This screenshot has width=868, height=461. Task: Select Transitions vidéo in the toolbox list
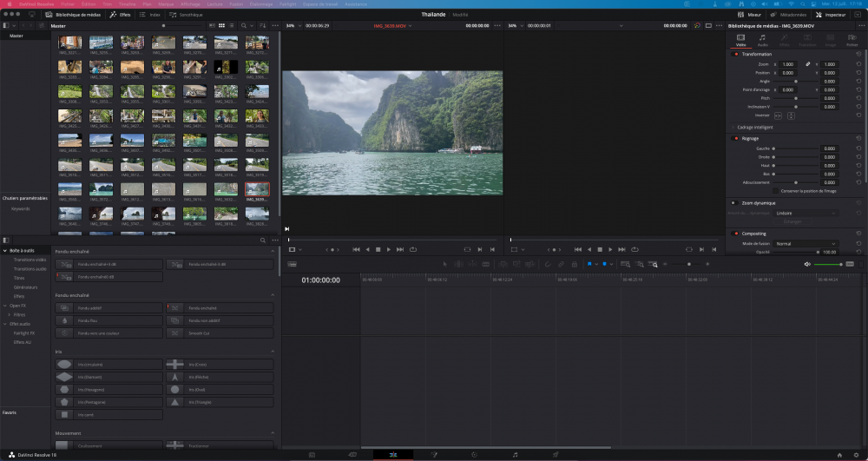[x=30, y=260]
